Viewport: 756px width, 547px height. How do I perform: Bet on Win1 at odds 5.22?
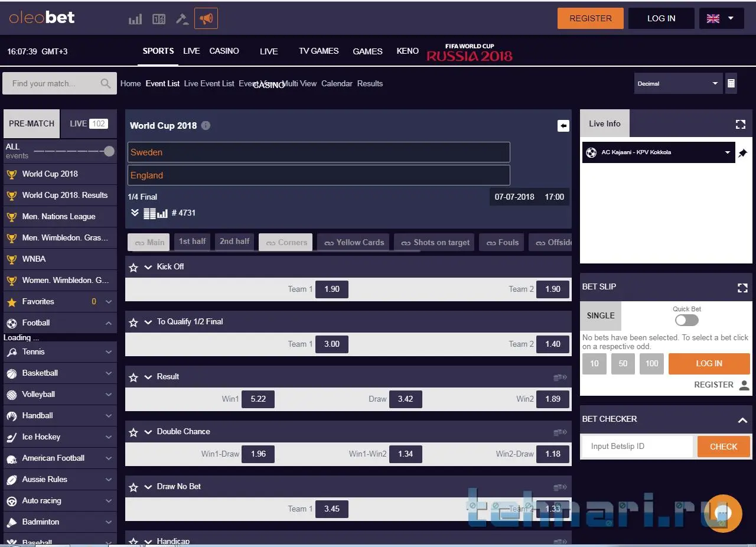(258, 399)
